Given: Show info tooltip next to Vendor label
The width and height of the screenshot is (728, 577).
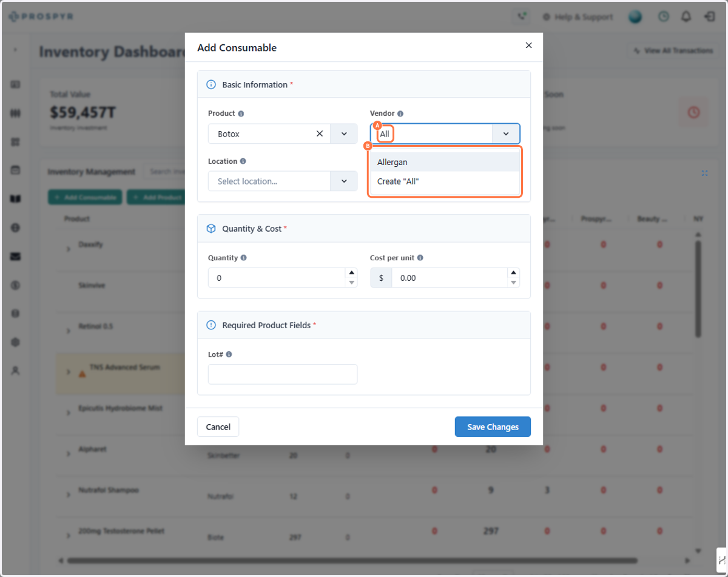Looking at the screenshot, I should (400, 113).
